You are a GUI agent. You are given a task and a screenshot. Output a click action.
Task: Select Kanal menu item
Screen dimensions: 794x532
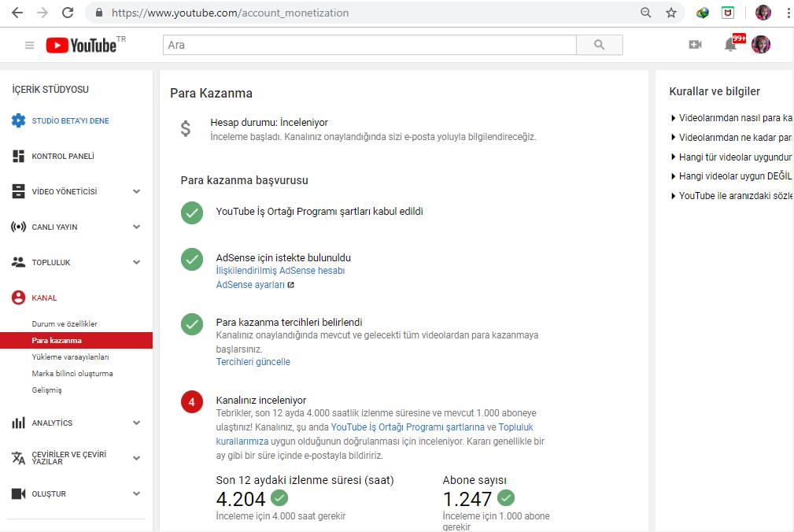click(44, 297)
